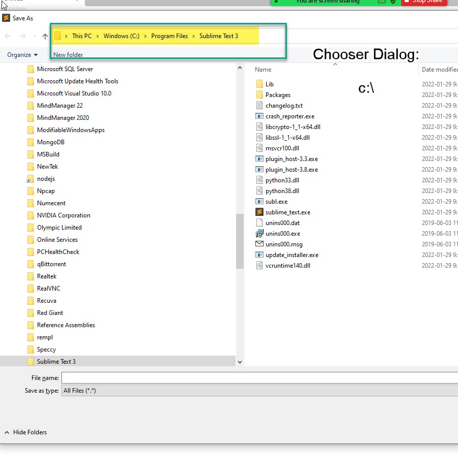Image resolution: width=458 pixels, height=476 pixels.
Task: Select This PC in the breadcrumb
Action: pyautogui.click(x=82, y=36)
